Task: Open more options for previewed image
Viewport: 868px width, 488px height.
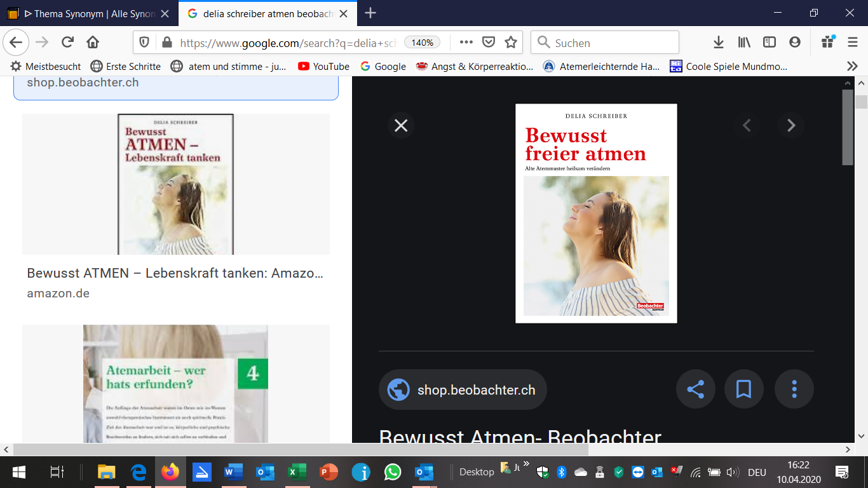Action: pyautogui.click(x=794, y=389)
